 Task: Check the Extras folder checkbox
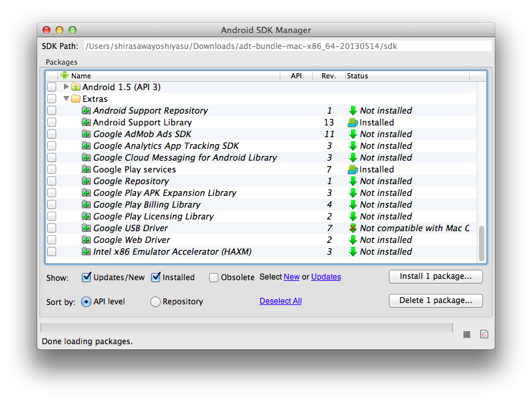click(52, 99)
